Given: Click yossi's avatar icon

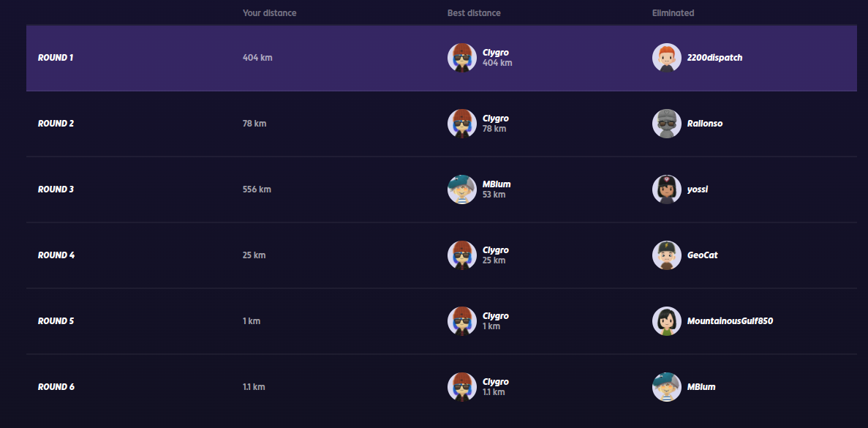Looking at the screenshot, I should click(x=666, y=189).
